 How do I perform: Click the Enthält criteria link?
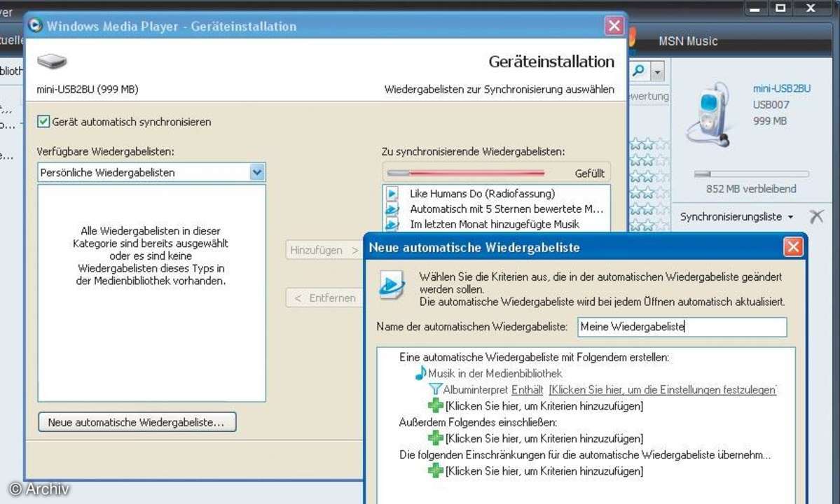pos(527,390)
